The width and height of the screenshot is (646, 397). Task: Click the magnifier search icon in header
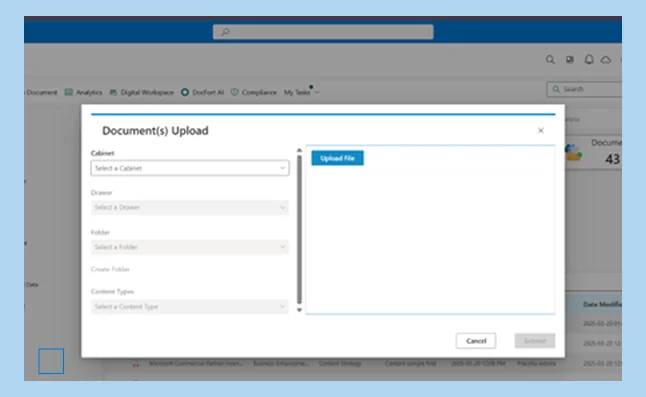point(550,60)
